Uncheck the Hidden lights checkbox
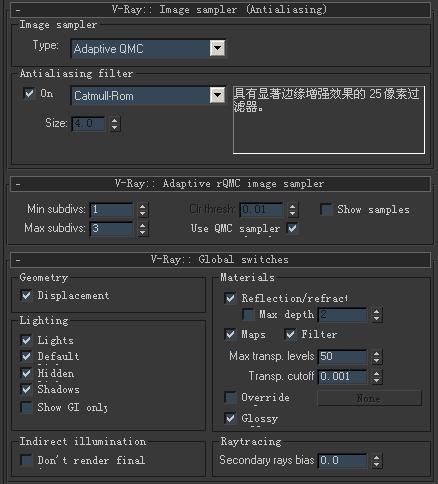438x484 pixels. [26, 373]
